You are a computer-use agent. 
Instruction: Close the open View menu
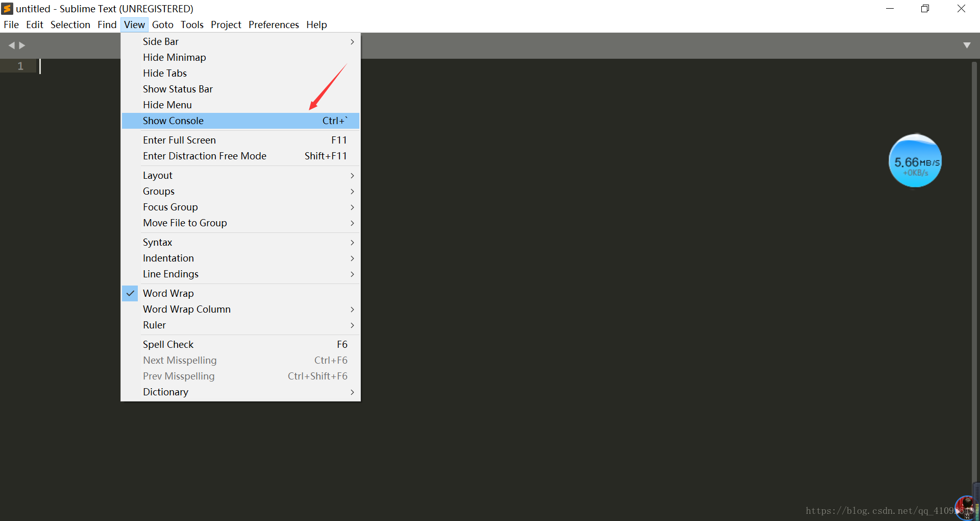coord(134,25)
